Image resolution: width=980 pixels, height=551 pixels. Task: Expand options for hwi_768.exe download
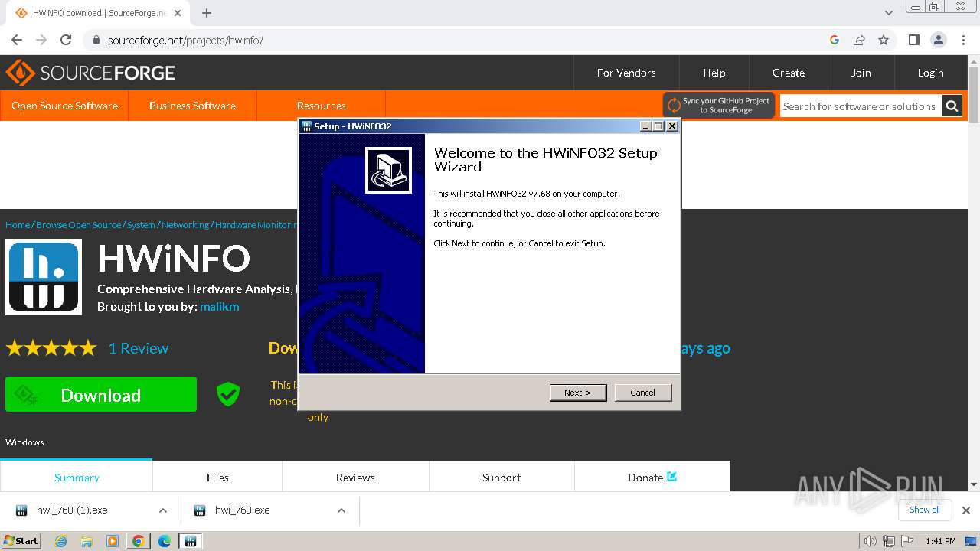pos(341,510)
